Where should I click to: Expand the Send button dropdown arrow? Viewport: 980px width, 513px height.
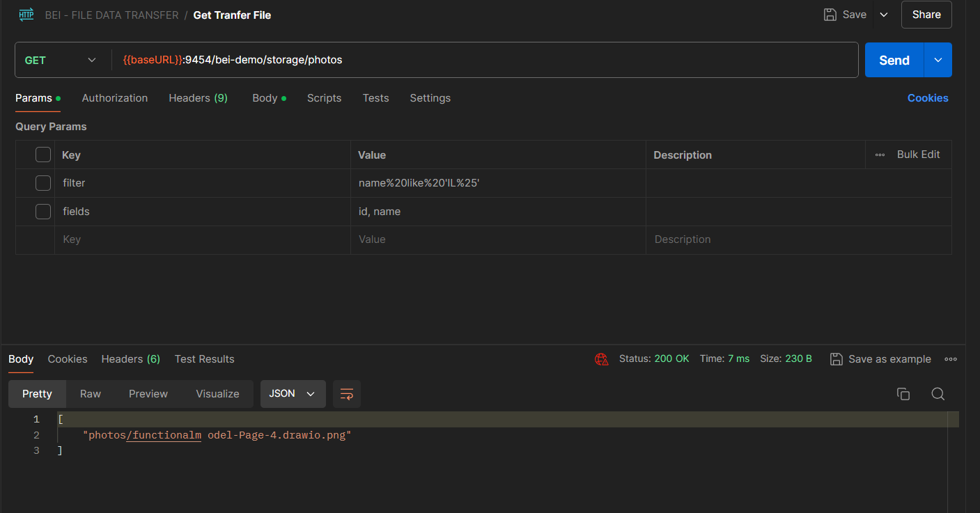[x=938, y=60]
